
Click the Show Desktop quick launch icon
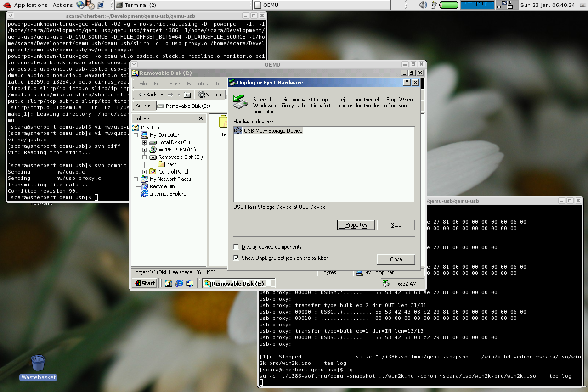pyautogui.click(x=169, y=284)
